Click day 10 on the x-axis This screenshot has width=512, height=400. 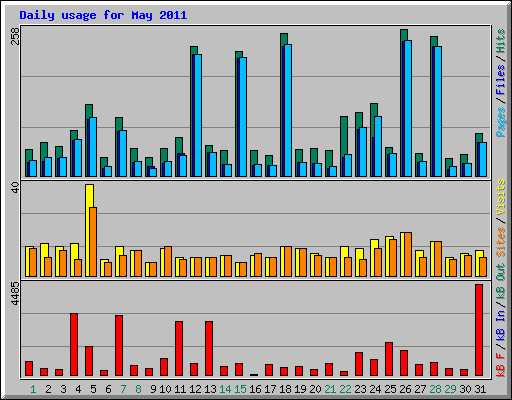(165, 389)
